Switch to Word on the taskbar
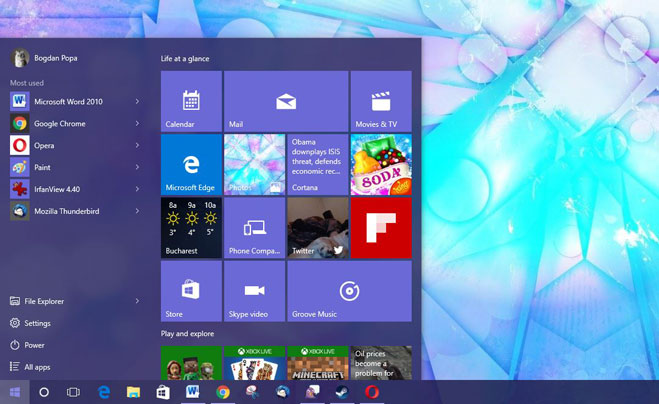The image size is (659, 404). click(x=193, y=392)
